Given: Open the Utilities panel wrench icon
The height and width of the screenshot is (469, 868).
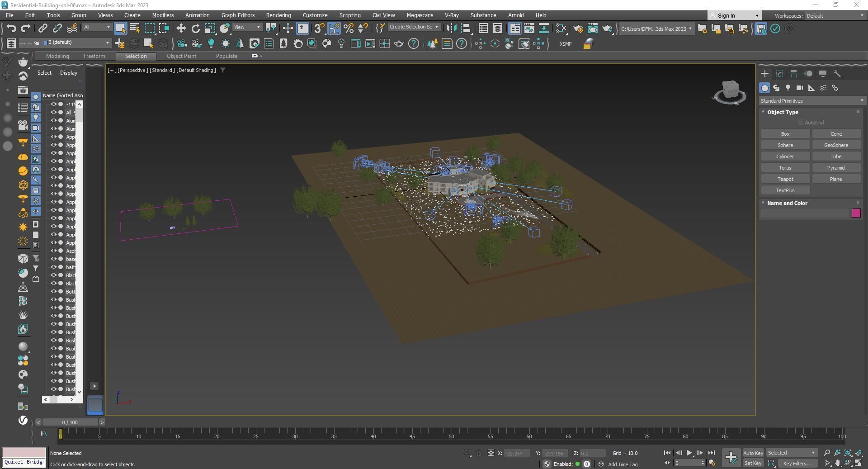Looking at the screenshot, I should coord(837,74).
